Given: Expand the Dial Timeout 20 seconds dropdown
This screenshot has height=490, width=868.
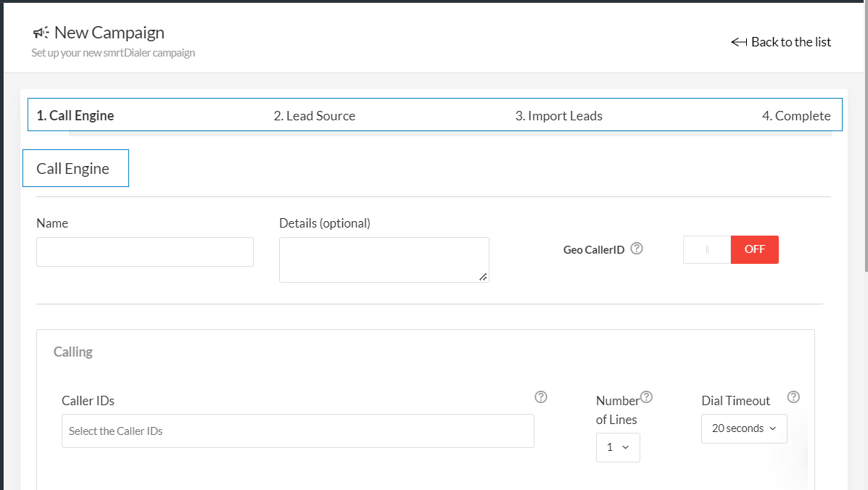Looking at the screenshot, I should click(x=744, y=428).
